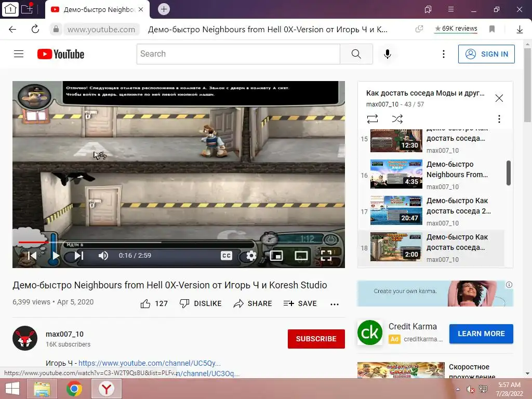The height and width of the screenshot is (399, 532).
Task: Open more actions ellipsis below video
Action: [x=335, y=304]
